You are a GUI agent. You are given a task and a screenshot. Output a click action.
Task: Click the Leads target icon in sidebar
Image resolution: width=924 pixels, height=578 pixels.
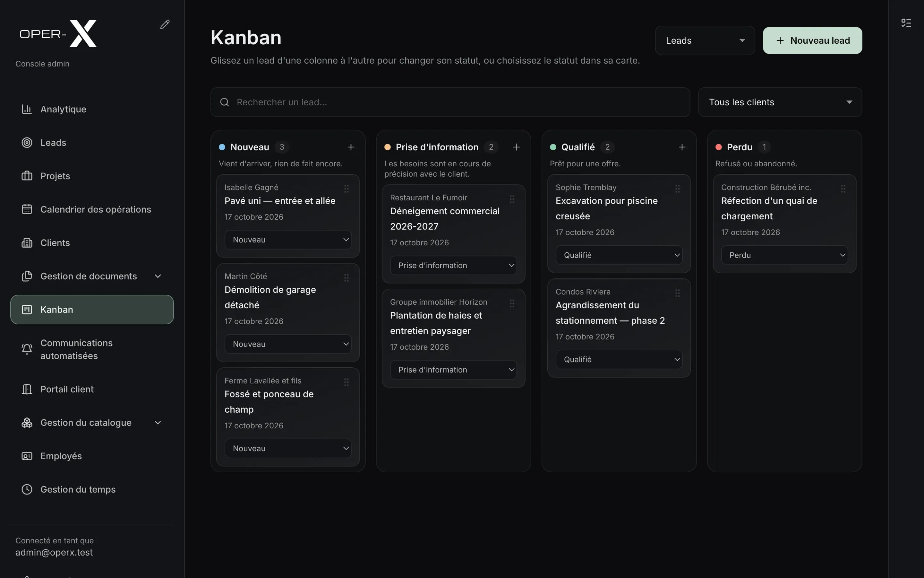coord(27,143)
